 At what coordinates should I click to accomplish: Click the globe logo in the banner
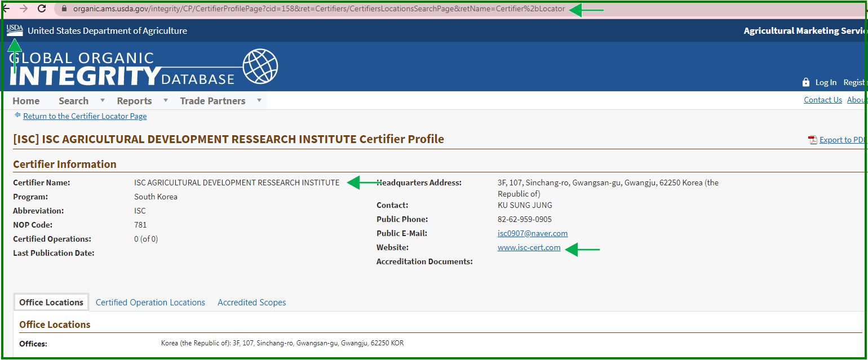(260, 66)
